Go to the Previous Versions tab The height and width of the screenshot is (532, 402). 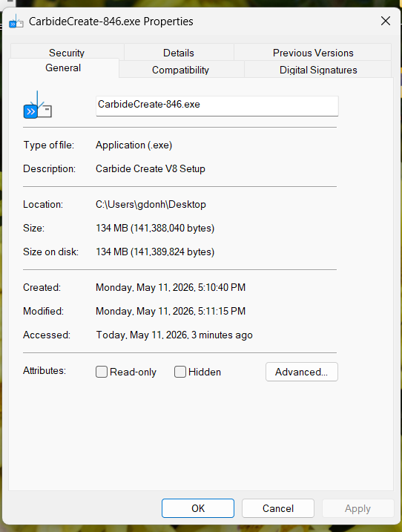pos(313,53)
